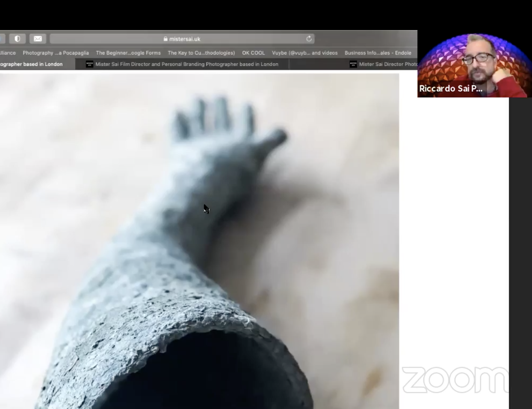The height and width of the screenshot is (409, 532).
Task: Open the 'Vuybe (@vuyb... and videos' bookmark
Action: (305, 53)
